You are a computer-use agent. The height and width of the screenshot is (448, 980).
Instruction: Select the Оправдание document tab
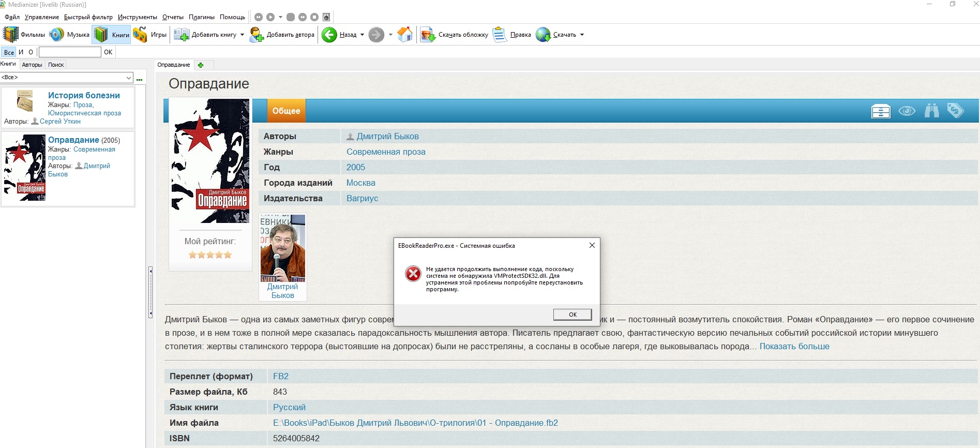point(174,65)
